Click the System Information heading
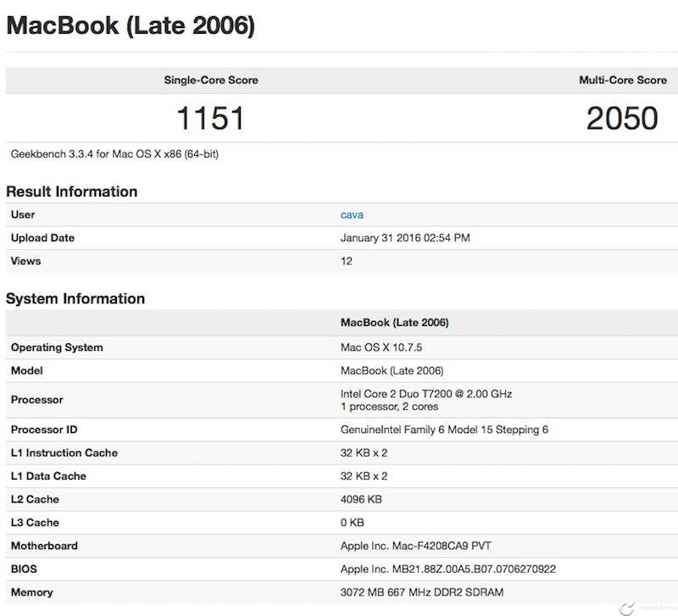 click(x=75, y=299)
